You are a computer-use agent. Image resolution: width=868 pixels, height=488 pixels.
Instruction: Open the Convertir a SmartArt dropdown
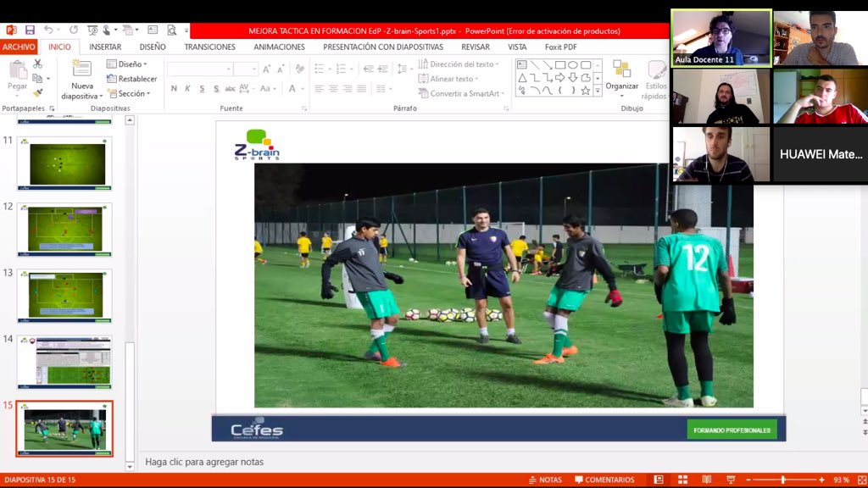462,93
